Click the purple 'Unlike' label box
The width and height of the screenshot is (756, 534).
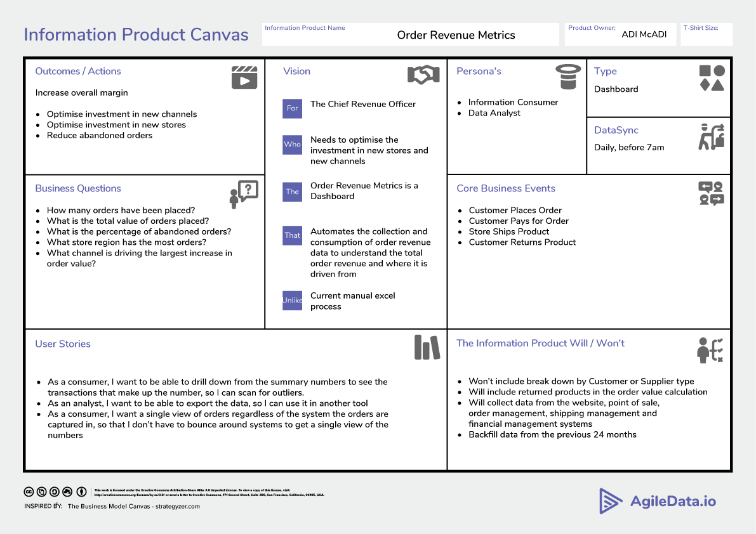(x=292, y=301)
